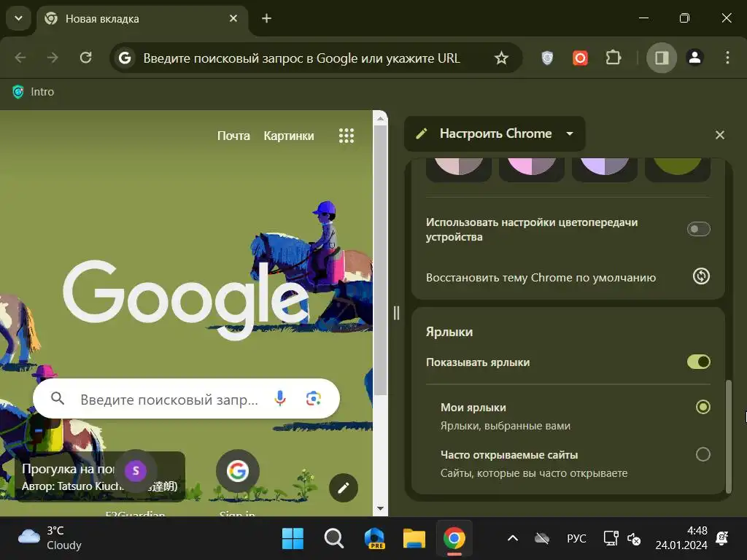The height and width of the screenshot is (560, 747).
Task: Select the Часто открываемые сайты radio option
Action: [x=703, y=454]
